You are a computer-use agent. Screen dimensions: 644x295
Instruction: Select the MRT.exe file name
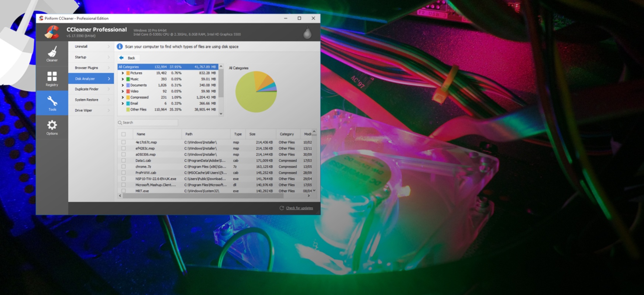tap(142, 191)
